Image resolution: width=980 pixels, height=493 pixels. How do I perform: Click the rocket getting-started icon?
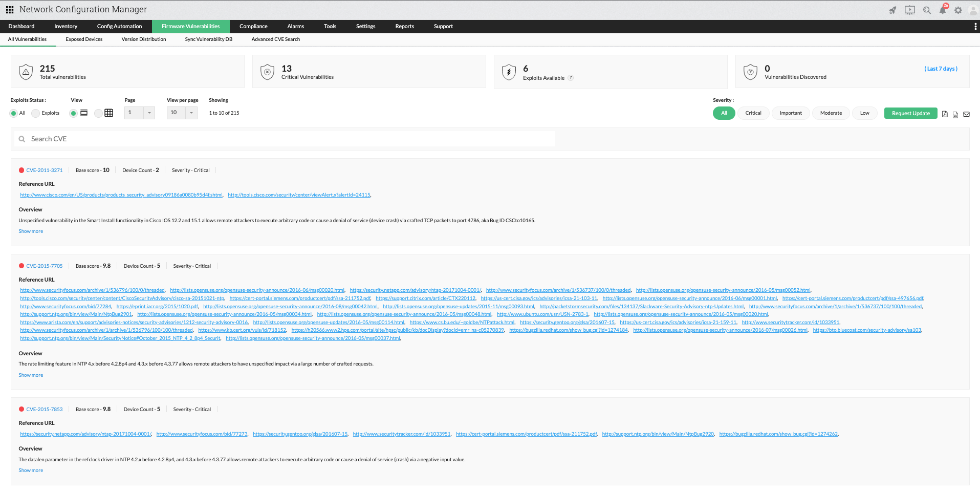pos(892,10)
